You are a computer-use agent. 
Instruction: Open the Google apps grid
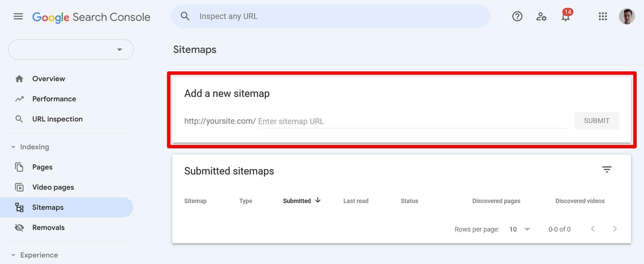[603, 16]
